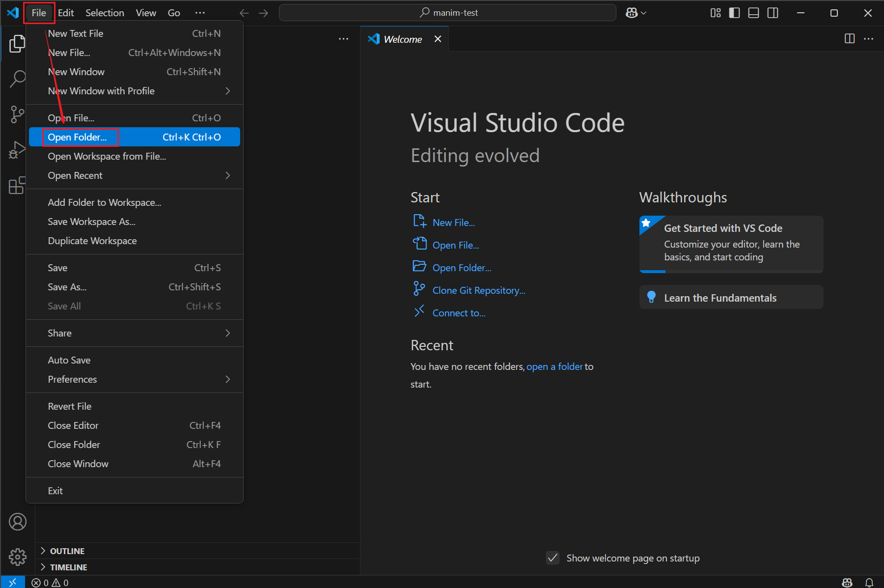Open the Learn the Fundamentals walkthrough
884x588 pixels.
[731, 297]
